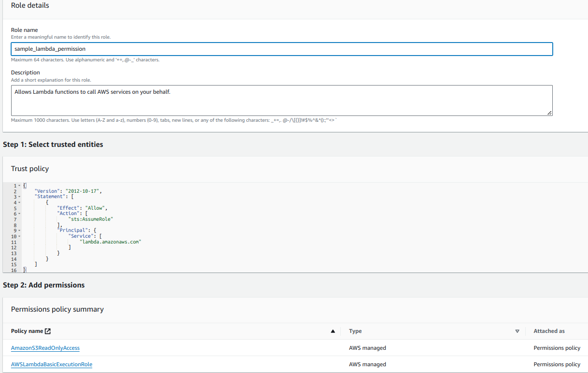
Task: Click the Policy name column header
Action: point(27,331)
